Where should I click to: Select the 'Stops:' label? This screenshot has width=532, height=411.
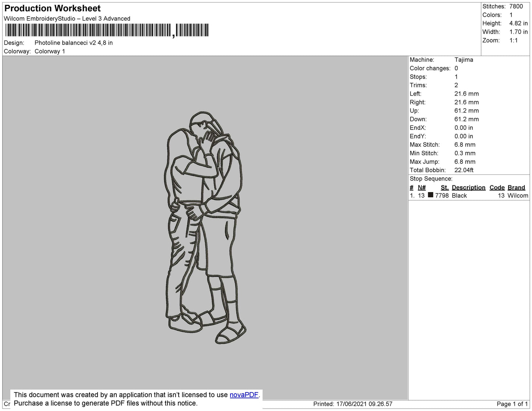pyautogui.click(x=418, y=77)
